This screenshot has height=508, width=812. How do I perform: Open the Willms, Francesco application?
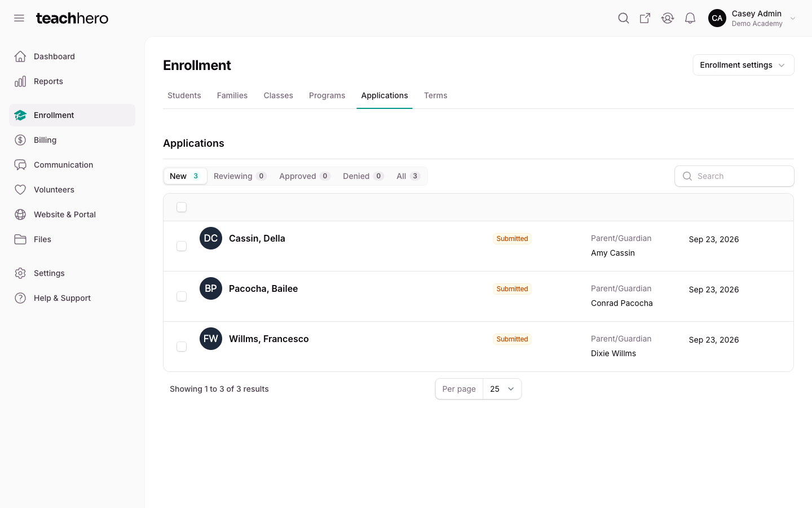(269, 339)
